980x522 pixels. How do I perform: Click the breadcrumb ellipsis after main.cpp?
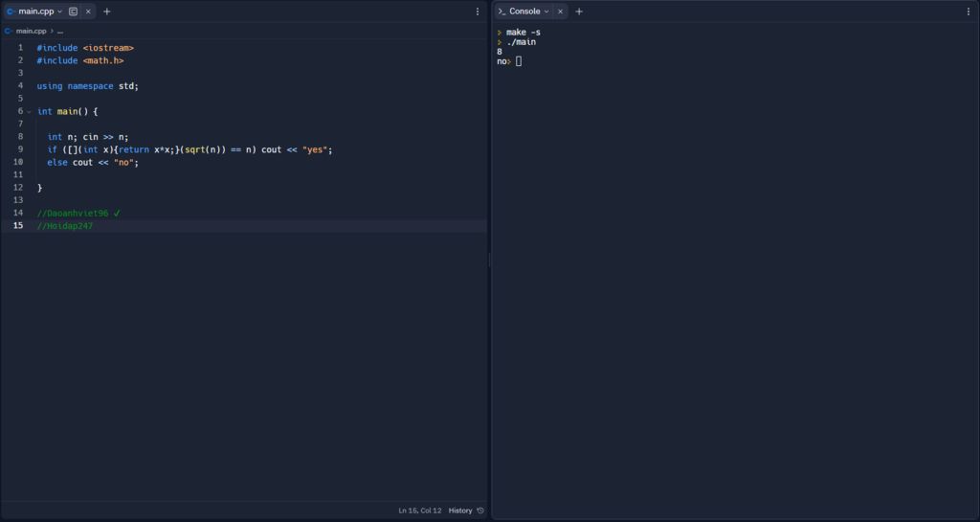pyautogui.click(x=59, y=31)
